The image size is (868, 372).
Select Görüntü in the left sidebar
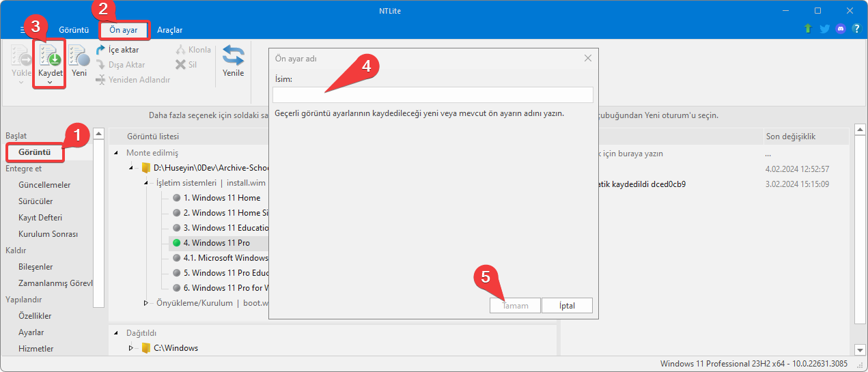[36, 152]
